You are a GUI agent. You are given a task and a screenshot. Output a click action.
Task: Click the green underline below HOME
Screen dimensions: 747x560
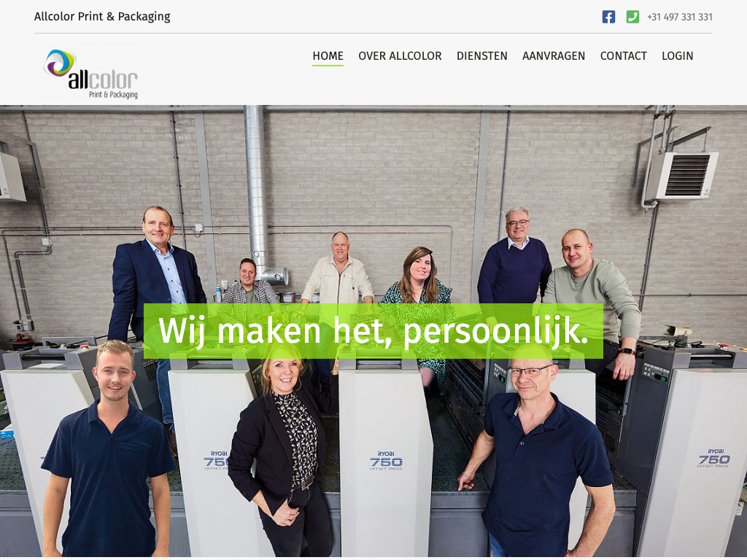tap(328, 65)
